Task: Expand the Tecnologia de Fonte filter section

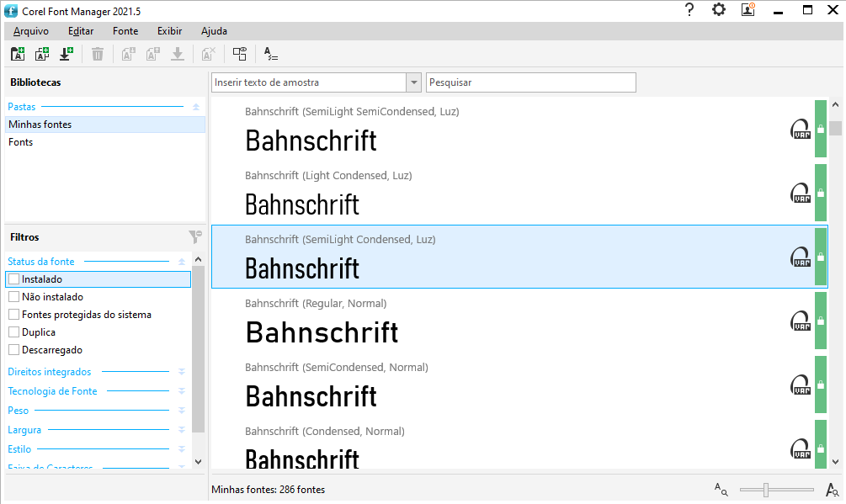Action: pos(181,391)
